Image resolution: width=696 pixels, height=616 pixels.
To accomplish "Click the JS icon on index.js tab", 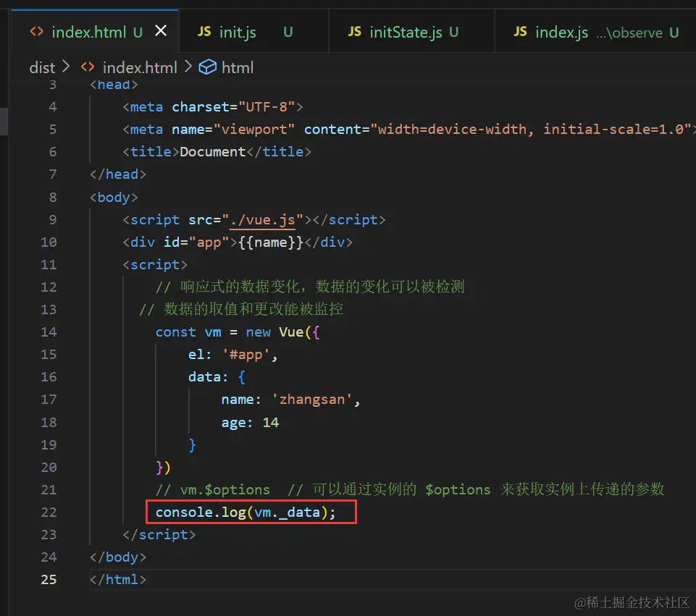I will (x=520, y=31).
